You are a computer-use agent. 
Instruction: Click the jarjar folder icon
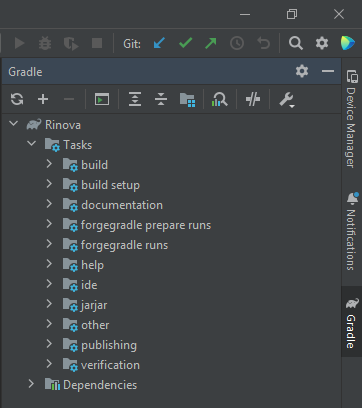click(70, 306)
